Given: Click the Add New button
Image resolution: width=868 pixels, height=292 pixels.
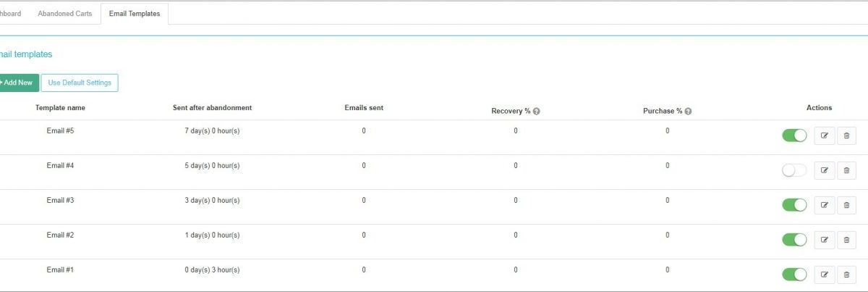Looking at the screenshot, I should [x=18, y=83].
